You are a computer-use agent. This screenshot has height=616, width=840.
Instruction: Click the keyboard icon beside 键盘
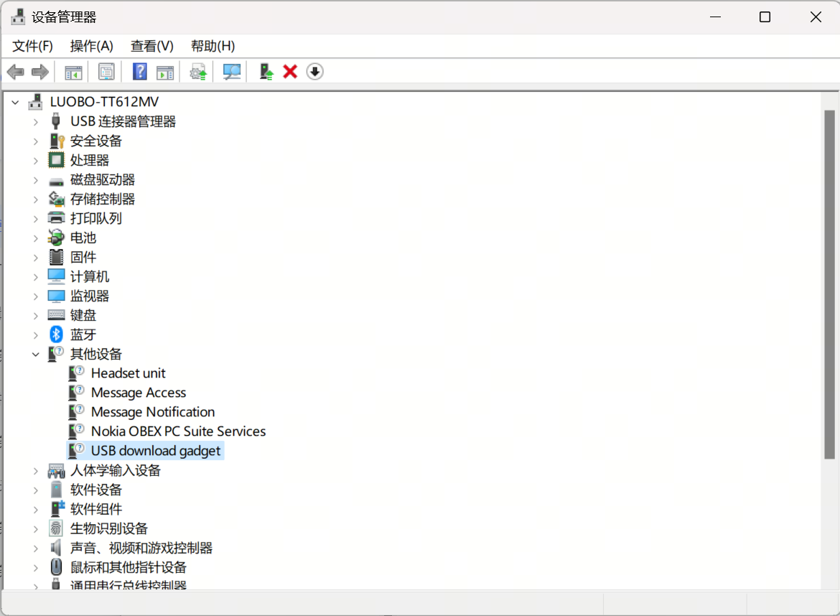[x=56, y=315]
